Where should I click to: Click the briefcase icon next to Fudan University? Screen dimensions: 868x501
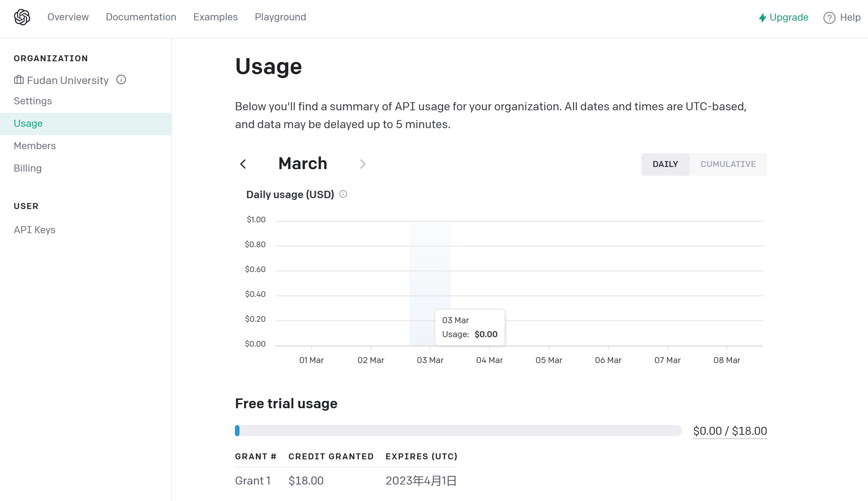(x=19, y=80)
